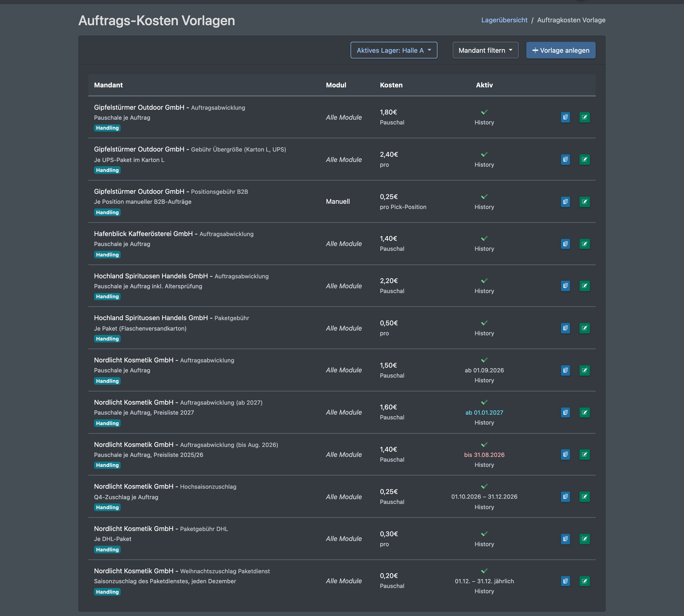Copy the Gebühr Übergröße Karton L template

pyautogui.click(x=565, y=159)
